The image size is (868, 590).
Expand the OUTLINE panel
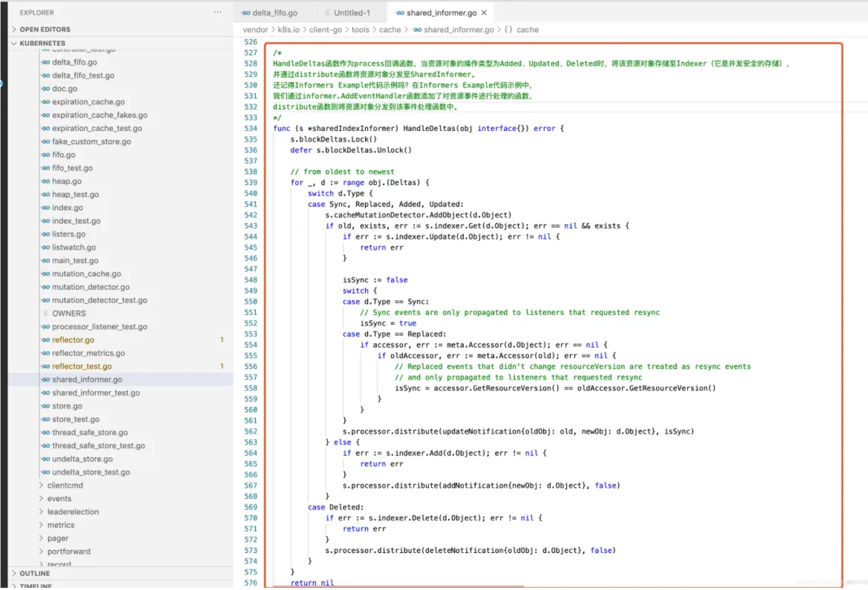14,573
